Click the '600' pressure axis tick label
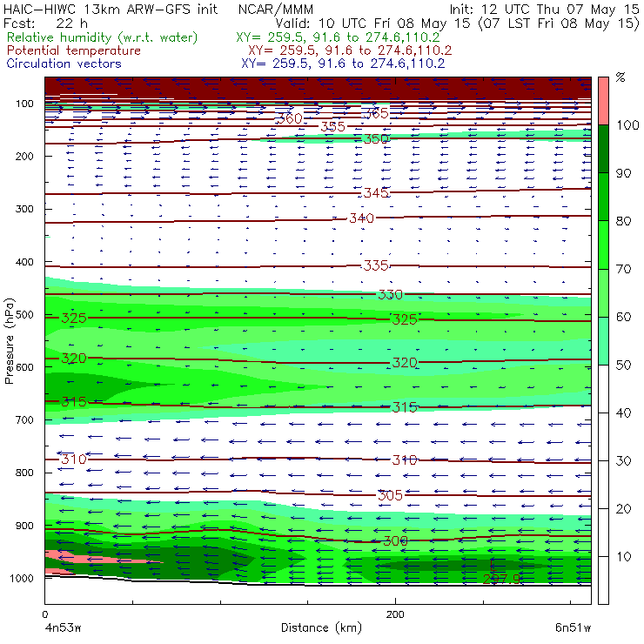644x644 pixels. (24, 367)
